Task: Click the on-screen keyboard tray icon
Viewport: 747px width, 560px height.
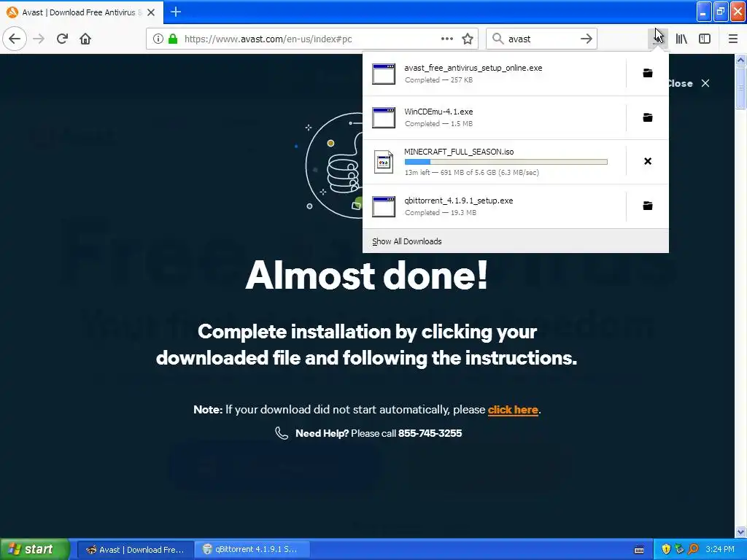Action: pos(639,550)
